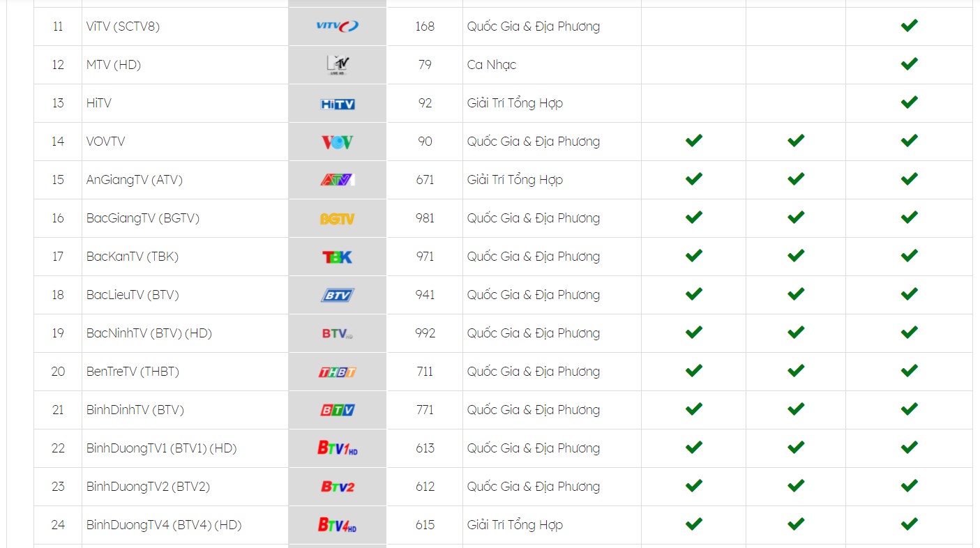Viewport: 980px width, 548px height.
Task: Select the BTV4 HD logo icon
Action: 338,525
